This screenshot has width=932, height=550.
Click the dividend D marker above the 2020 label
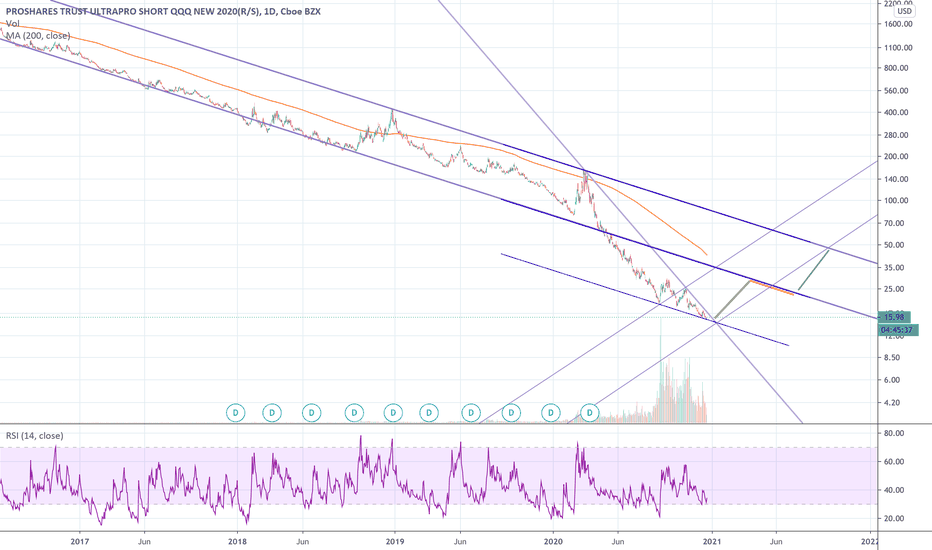(551, 412)
